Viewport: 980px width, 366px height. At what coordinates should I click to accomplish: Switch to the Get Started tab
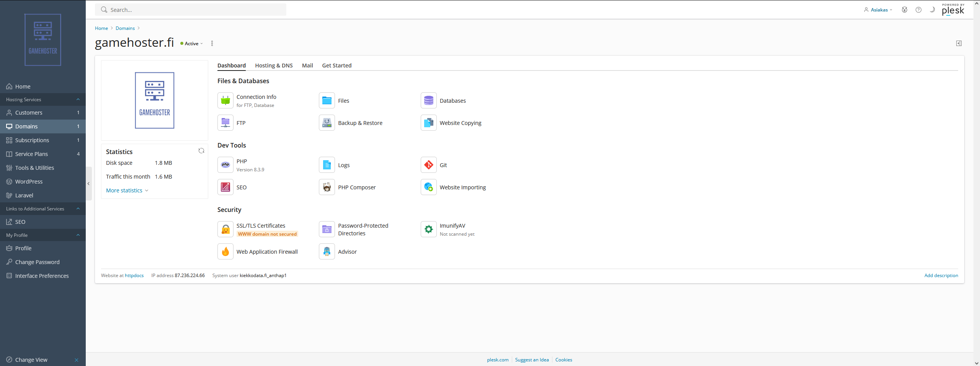(x=337, y=66)
